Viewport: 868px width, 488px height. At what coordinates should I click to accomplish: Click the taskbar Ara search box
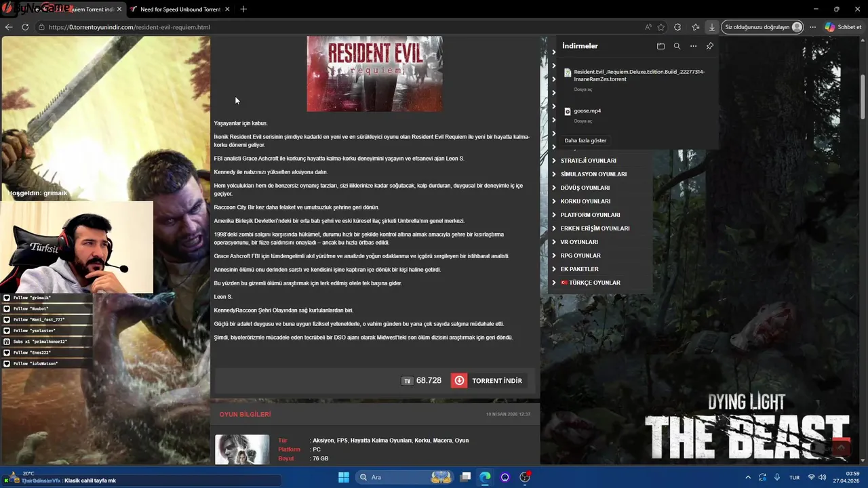(405, 477)
